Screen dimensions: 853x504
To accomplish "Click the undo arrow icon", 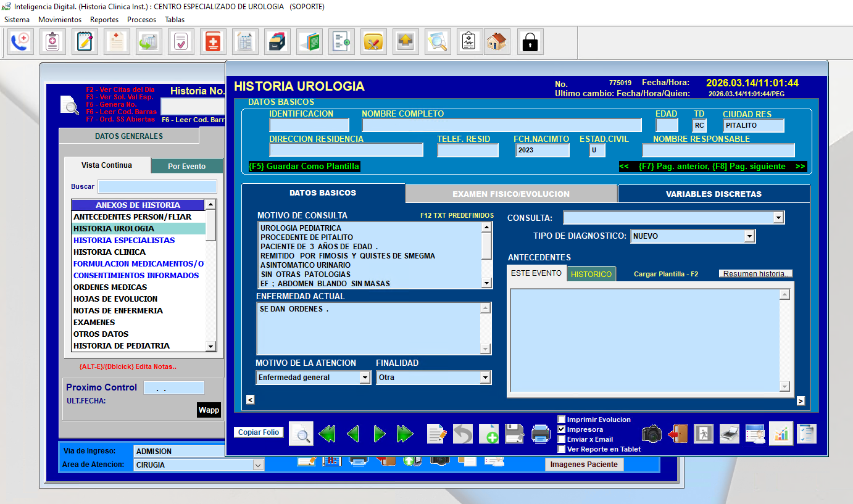I will 463,434.
